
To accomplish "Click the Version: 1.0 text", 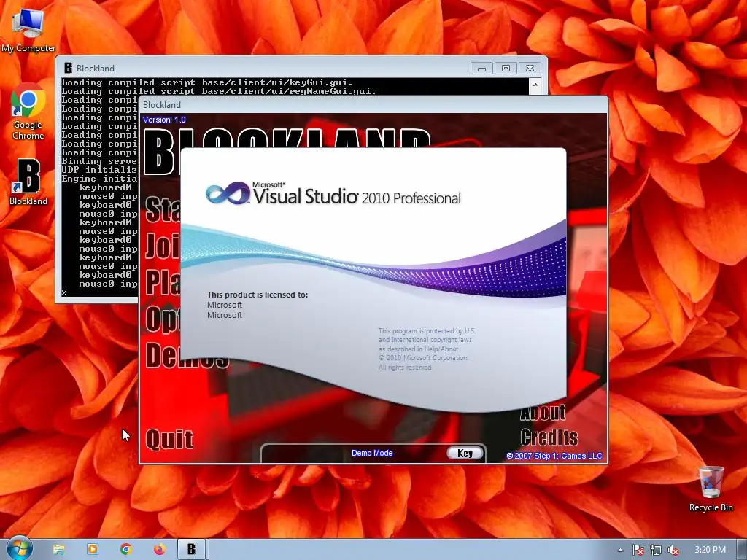I will (164, 120).
